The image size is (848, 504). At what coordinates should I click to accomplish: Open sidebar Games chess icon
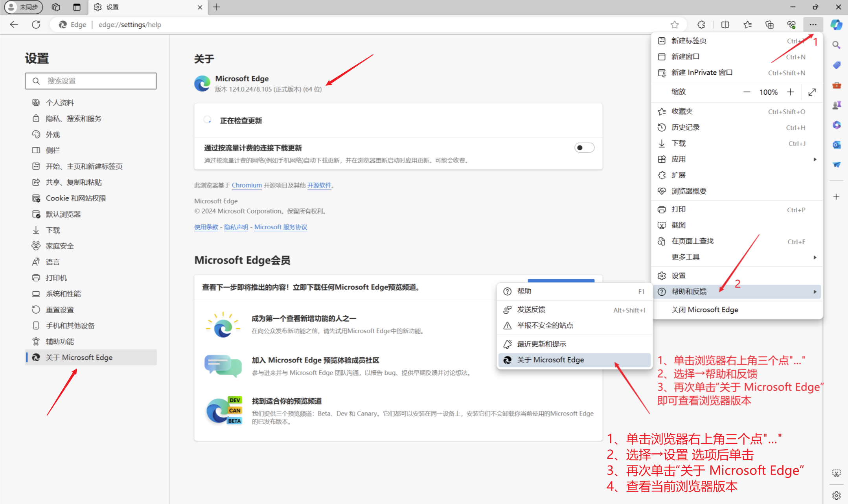coord(836,105)
